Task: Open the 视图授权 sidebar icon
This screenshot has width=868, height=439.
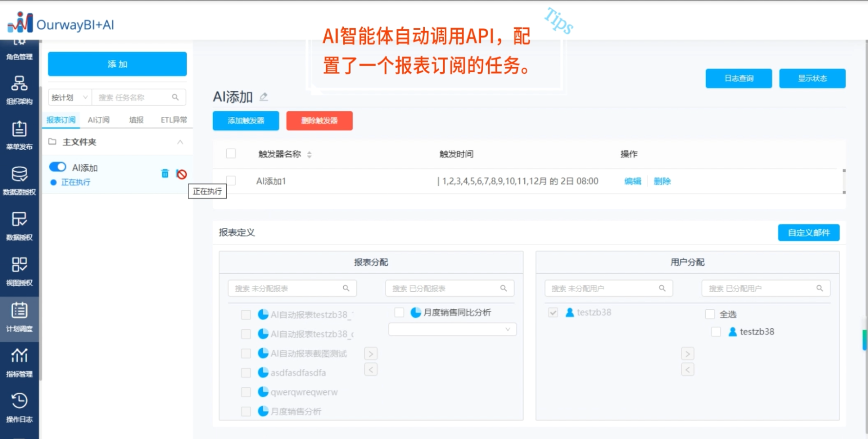Action: (19, 271)
